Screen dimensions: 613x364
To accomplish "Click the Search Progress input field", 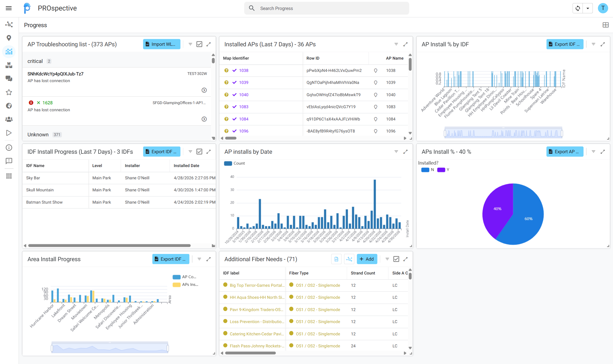I will click(327, 8).
